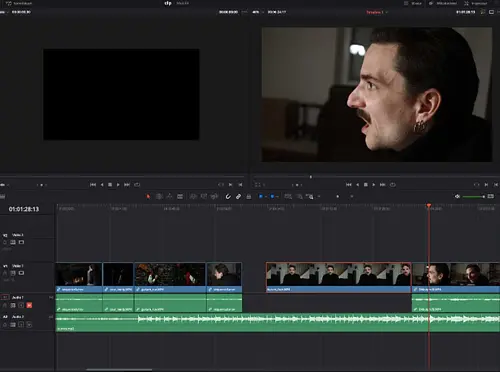Click the position lock padlock icon
The width and height of the screenshot is (500, 372).
[249, 196]
